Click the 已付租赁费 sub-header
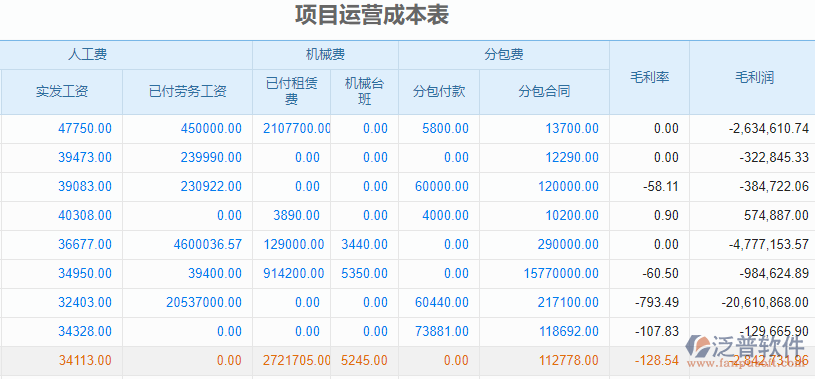The height and width of the screenshot is (379, 815). point(292,92)
